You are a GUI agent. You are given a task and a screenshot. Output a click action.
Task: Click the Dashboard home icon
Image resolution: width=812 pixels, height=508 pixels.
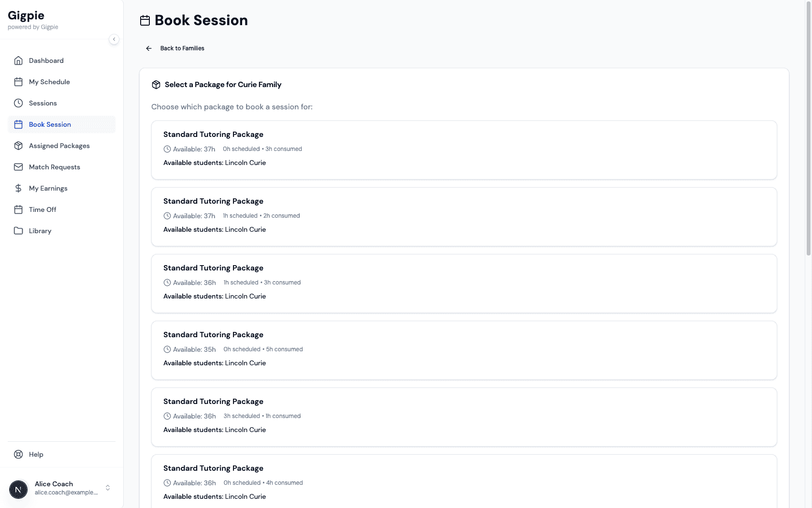point(18,60)
